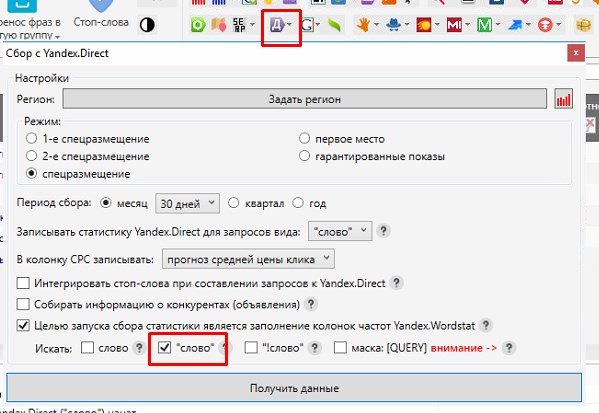
Task: Click the Google 'G' toolbar icon
Action: (x=307, y=25)
